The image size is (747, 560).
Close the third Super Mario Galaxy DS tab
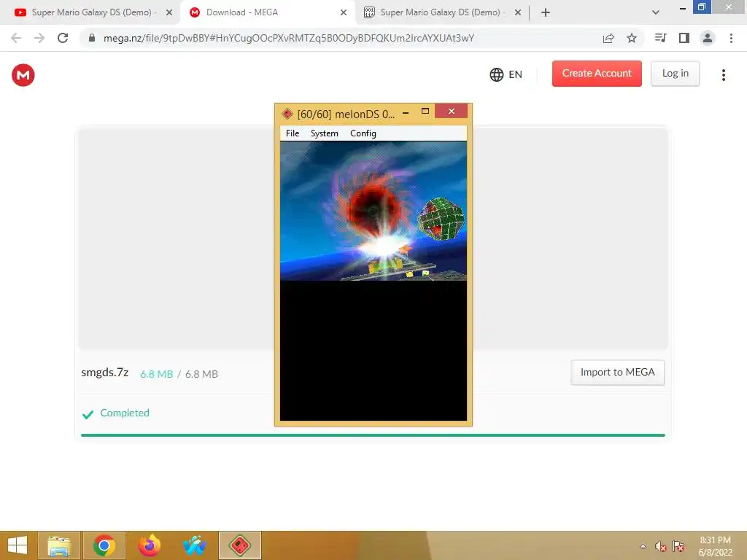click(x=518, y=12)
